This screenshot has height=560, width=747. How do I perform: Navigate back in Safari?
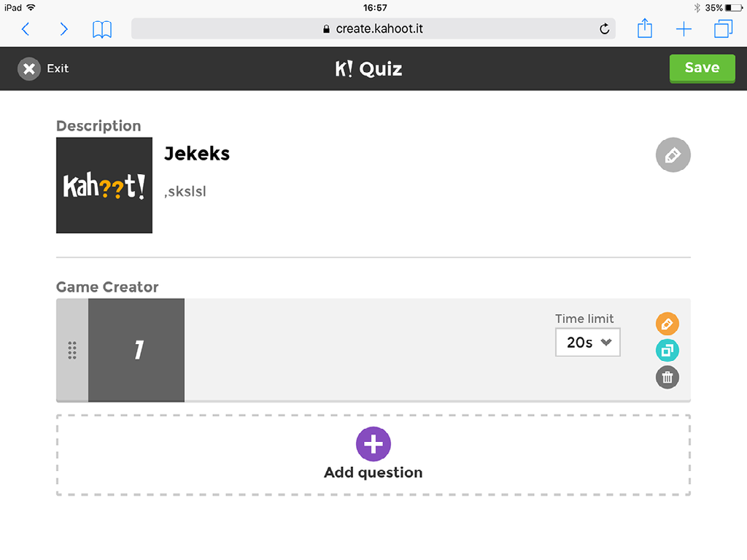[26, 29]
